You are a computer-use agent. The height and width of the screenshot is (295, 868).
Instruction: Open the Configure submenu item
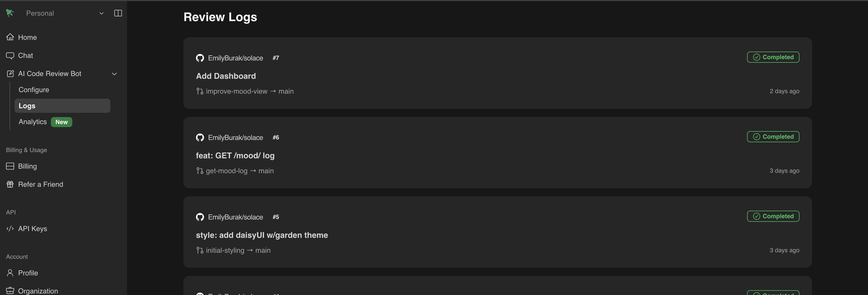pos(34,90)
